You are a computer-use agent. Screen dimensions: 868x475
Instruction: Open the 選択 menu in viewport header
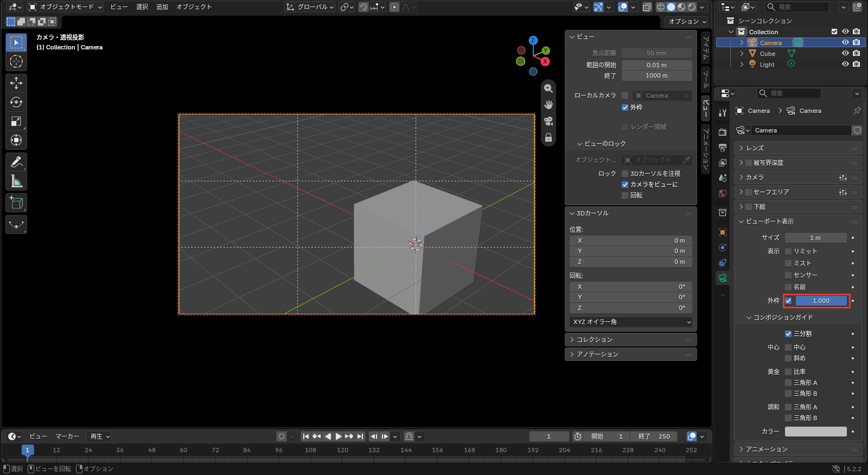tap(142, 7)
